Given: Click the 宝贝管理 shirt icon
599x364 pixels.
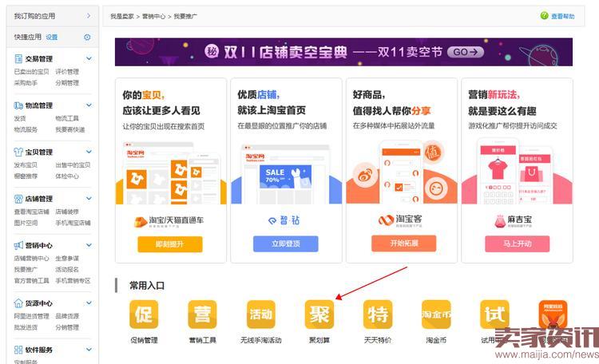Looking at the screenshot, I should (18, 152).
